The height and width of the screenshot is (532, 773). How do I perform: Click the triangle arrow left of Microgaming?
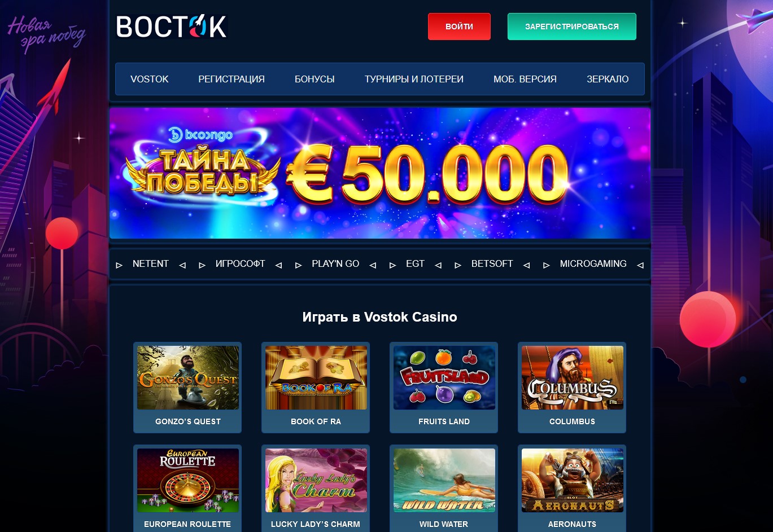(547, 265)
